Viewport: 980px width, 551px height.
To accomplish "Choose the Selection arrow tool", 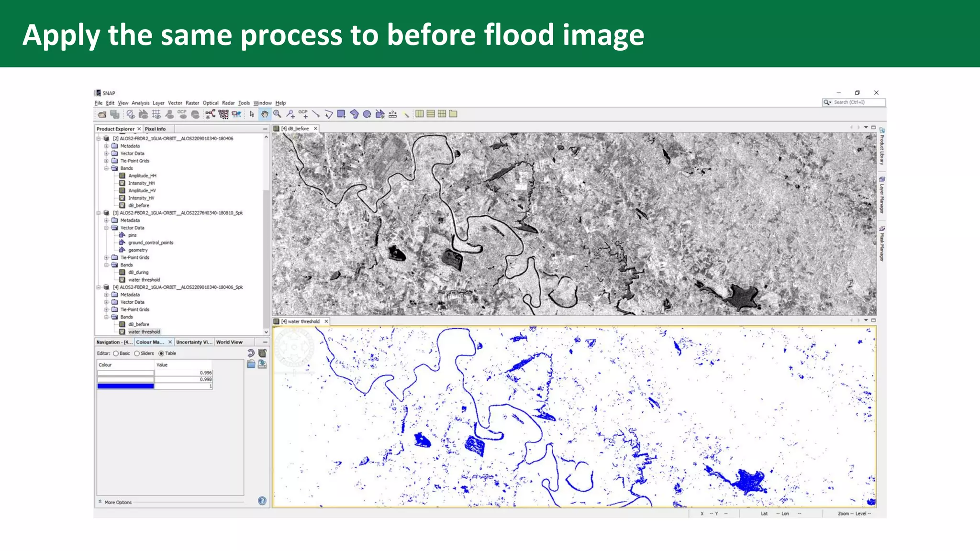I will tap(252, 114).
